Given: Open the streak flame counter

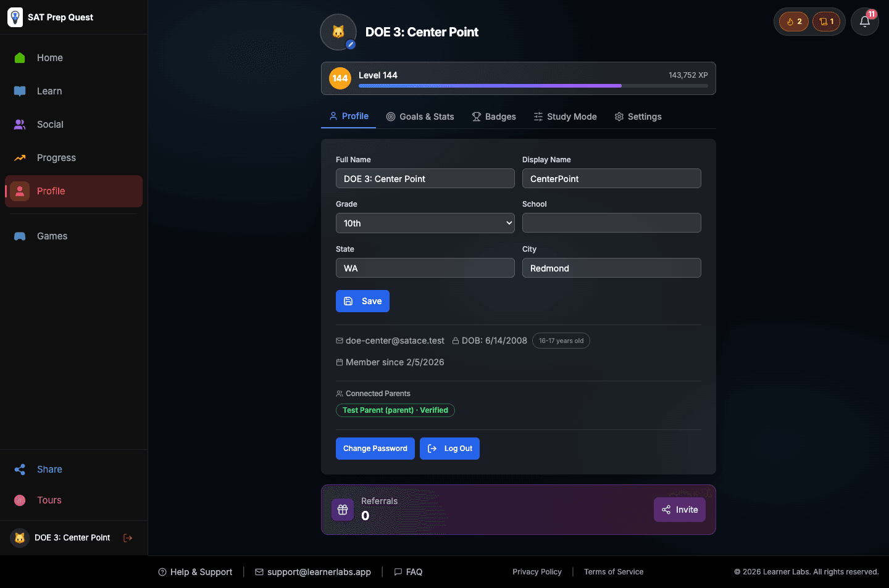Looking at the screenshot, I should point(793,21).
